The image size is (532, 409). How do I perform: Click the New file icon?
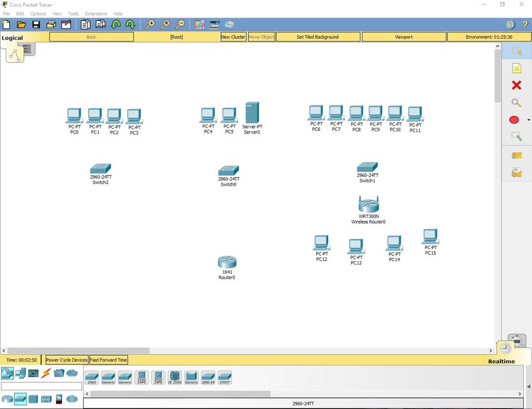tap(6, 24)
